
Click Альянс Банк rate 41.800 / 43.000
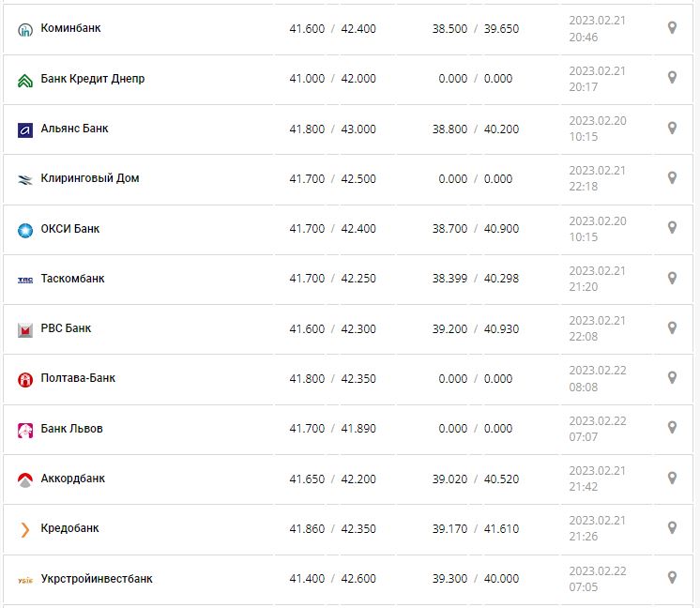click(x=332, y=129)
